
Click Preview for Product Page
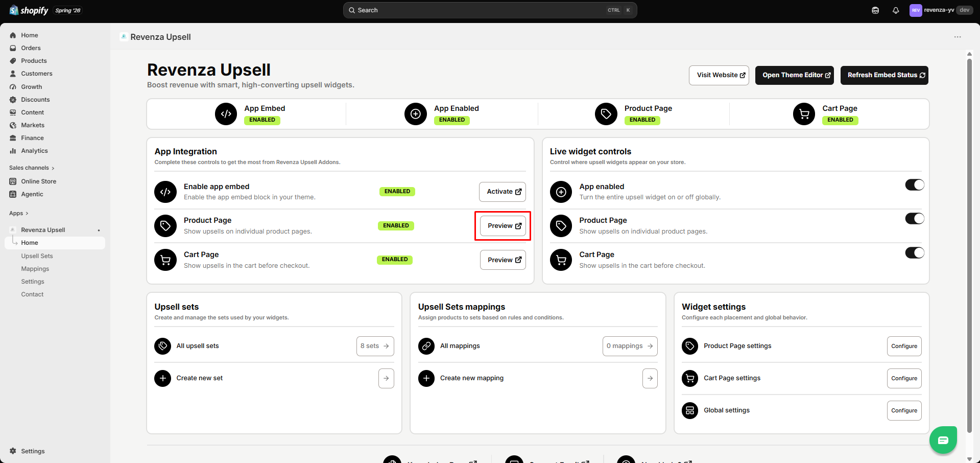tap(503, 226)
